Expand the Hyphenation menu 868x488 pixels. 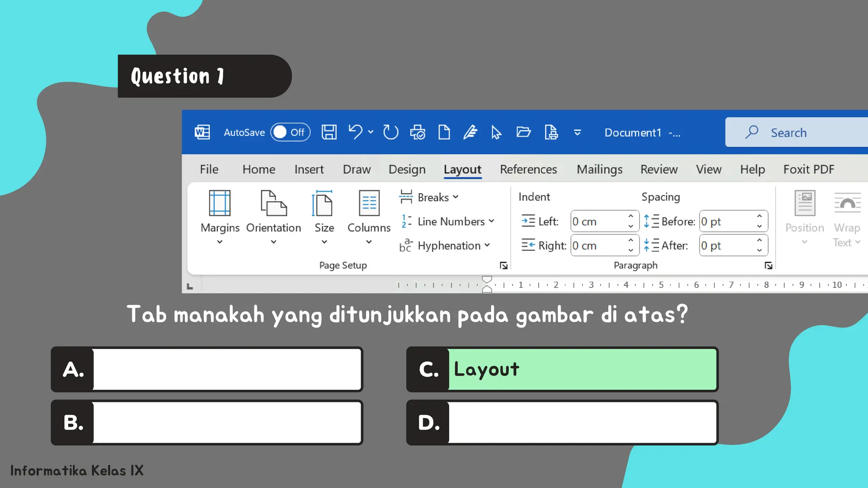tap(445, 246)
